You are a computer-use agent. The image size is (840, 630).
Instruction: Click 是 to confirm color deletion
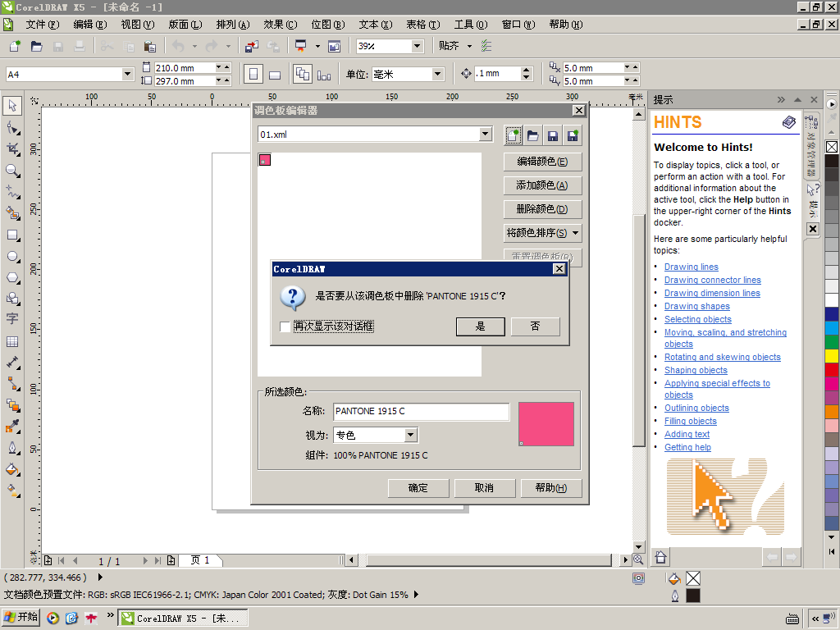point(481,326)
